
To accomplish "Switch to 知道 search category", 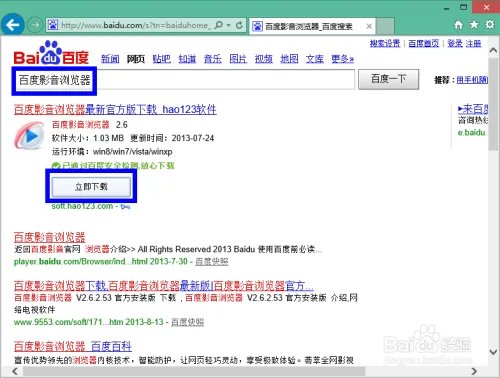I will click(x=187, y=59).
